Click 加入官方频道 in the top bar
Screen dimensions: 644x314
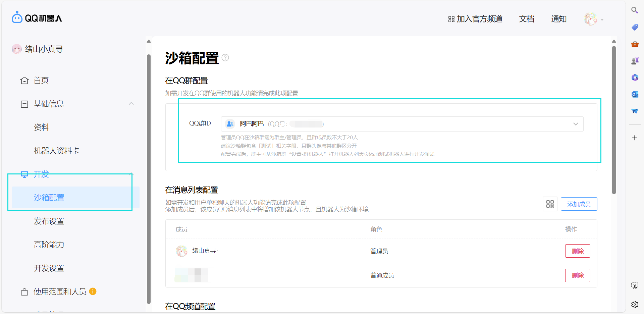coord(475,19)
